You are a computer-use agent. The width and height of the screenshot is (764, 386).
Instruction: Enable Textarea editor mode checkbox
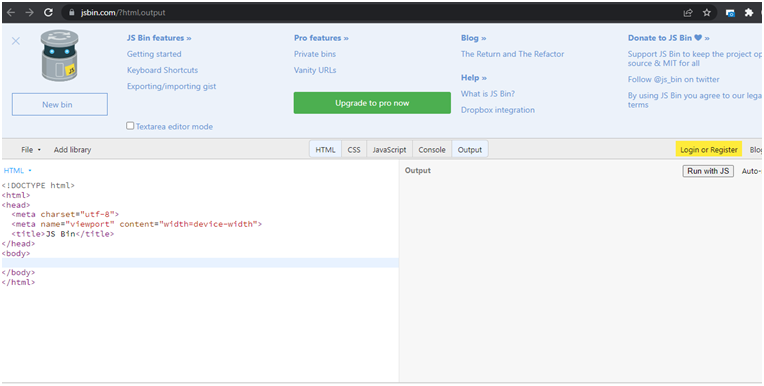click(x=130, y=126)
